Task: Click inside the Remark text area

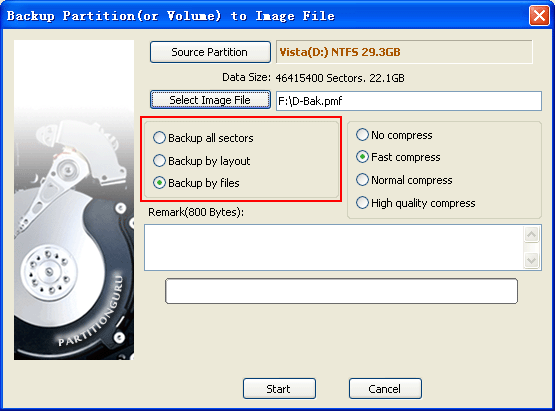Action: (x=333, y=247)
